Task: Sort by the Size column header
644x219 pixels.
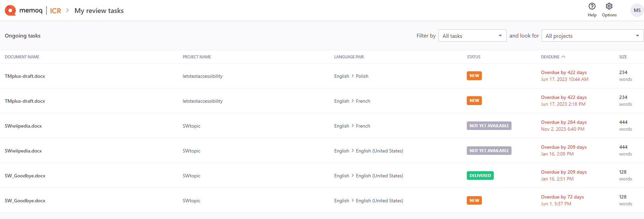Action: [623, 57]
